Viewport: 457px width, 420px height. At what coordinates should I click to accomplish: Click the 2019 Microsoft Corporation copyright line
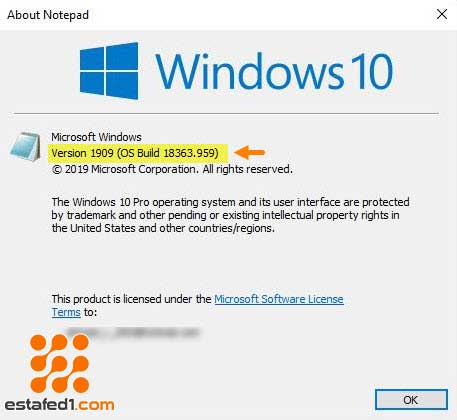[x=172, y=169]
